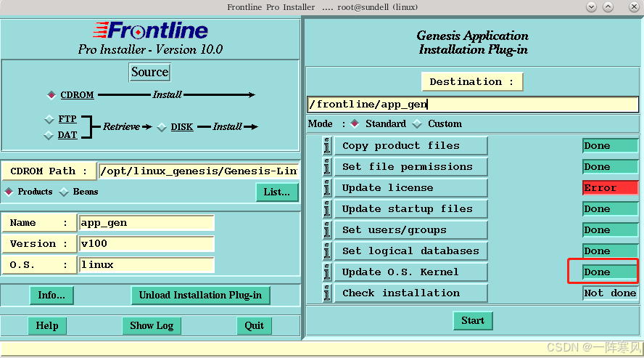Maximize the Frontline Pro Installer window

[x=608, y=7]
